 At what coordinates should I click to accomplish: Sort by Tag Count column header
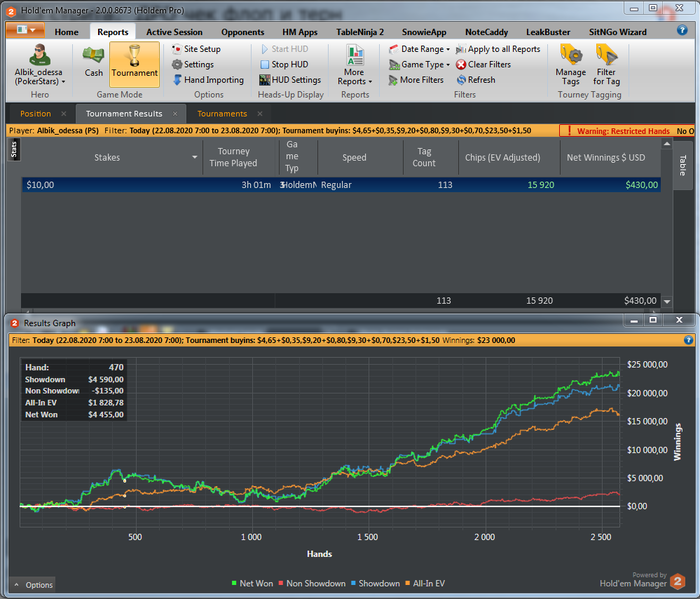tap(424, 157)
